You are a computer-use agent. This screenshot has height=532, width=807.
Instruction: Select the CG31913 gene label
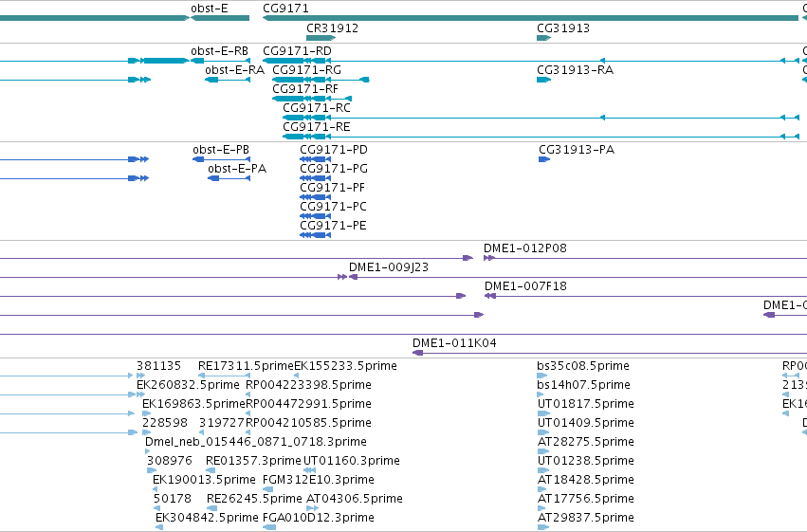tap(563, 28)
